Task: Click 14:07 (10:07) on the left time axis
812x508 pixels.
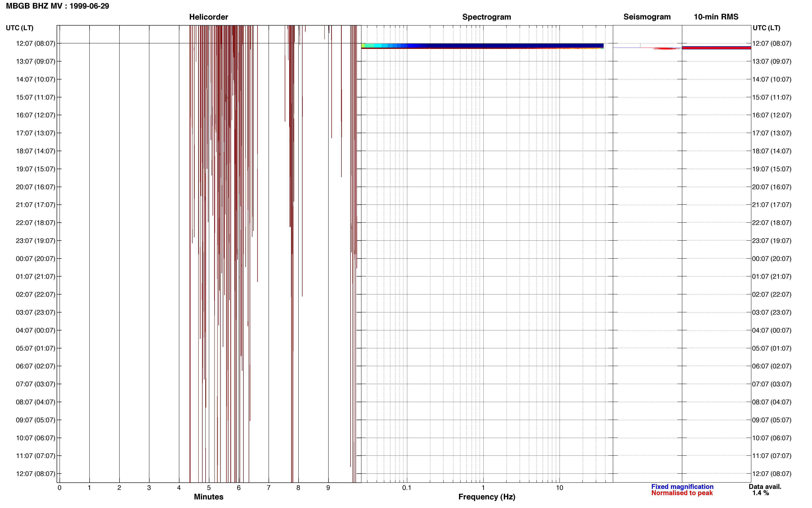Action: click(36, 79)
